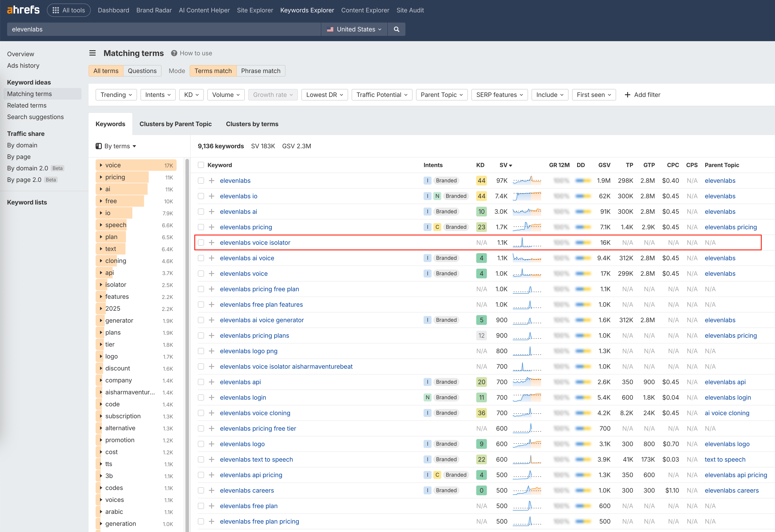Click the search magnifier button
This screenshot has height=532, width=775.
396,29
